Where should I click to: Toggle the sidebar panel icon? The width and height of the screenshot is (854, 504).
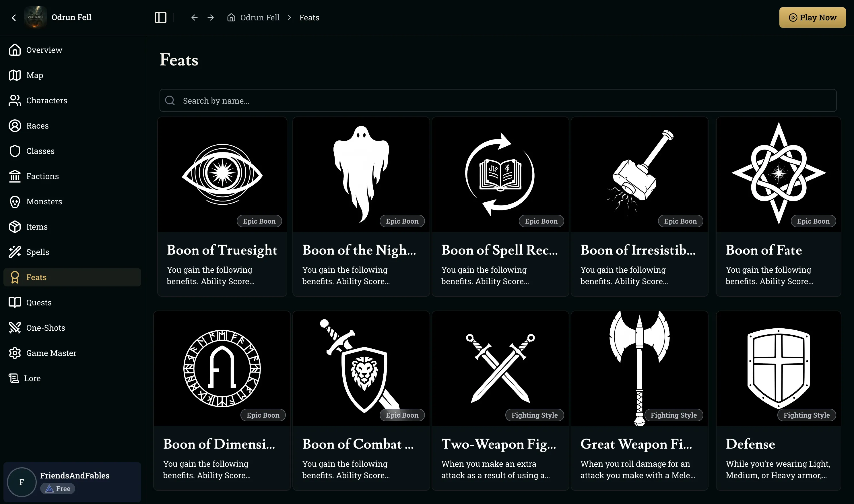[161, 17]
